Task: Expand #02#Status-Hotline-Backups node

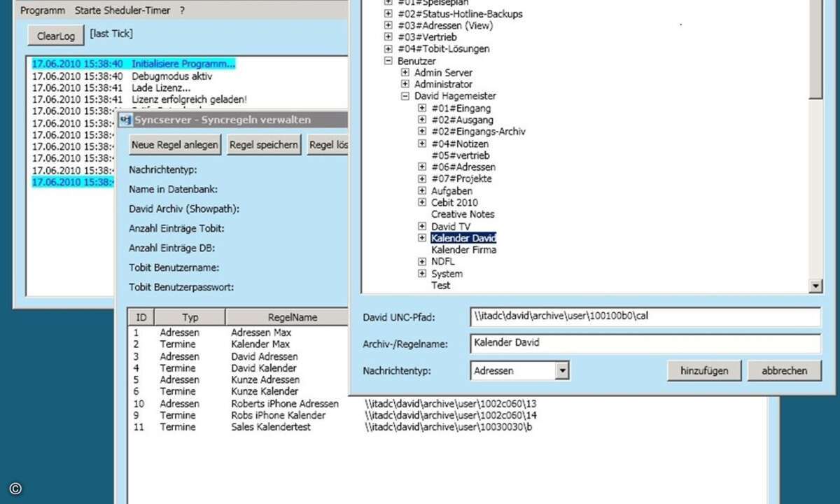Action: pyautogui.click(x=388, y=14)
